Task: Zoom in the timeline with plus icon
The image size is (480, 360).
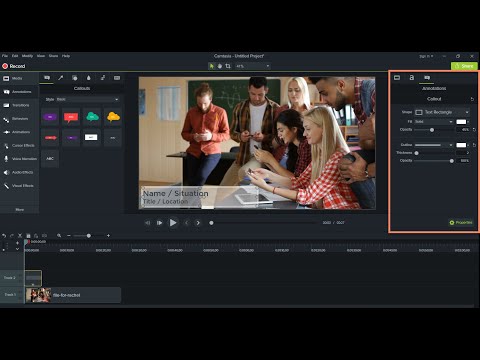Action: pos(108,236)
